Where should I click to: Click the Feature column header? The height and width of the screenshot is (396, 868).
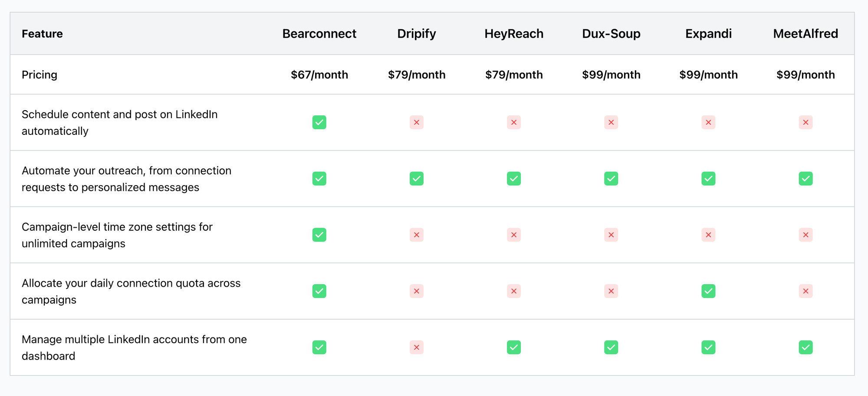click(x=42, y=34)
